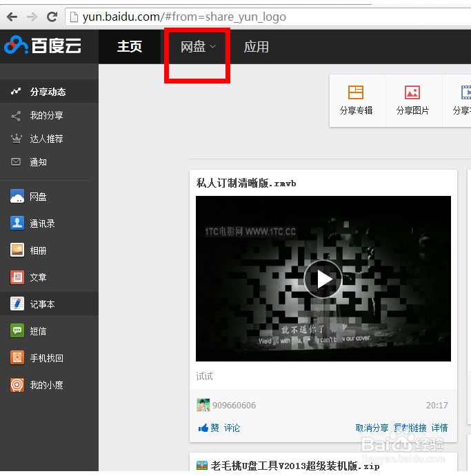Click the 20:17 timestamp
Image resolution: width=471 pixels, height=476 pixels.
tap(437, 405)
